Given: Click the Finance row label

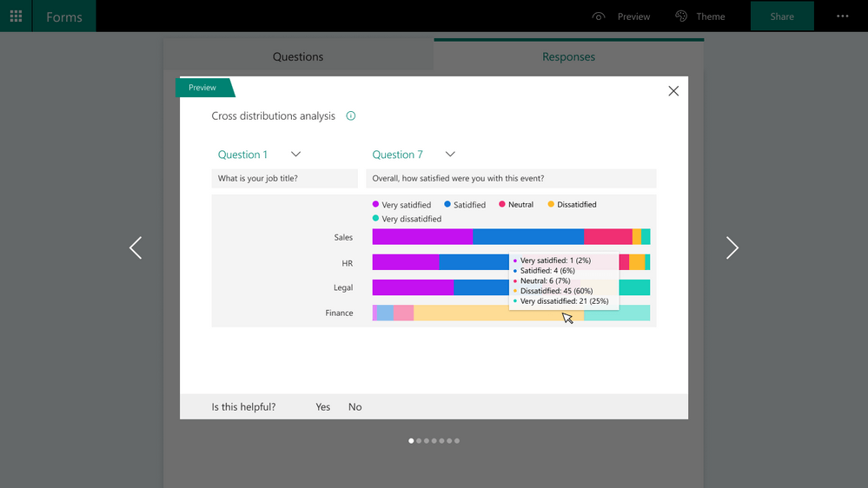Looking at the screenshot, I should click(x=339, y=313).
